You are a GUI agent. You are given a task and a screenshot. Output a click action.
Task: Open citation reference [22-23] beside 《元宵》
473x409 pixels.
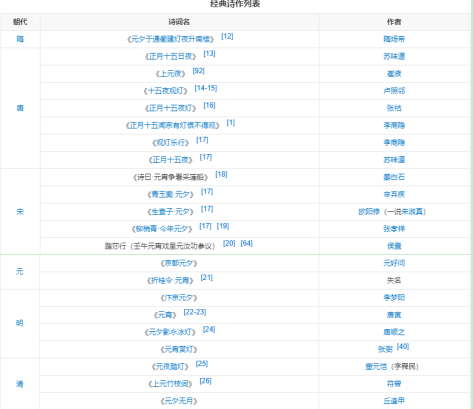(195, 312)
